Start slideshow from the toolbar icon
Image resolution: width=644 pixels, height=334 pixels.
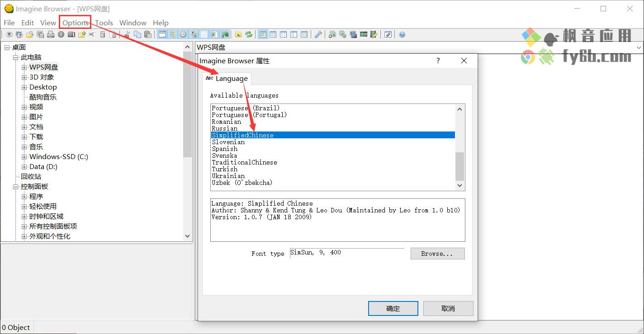coord(19,34)
